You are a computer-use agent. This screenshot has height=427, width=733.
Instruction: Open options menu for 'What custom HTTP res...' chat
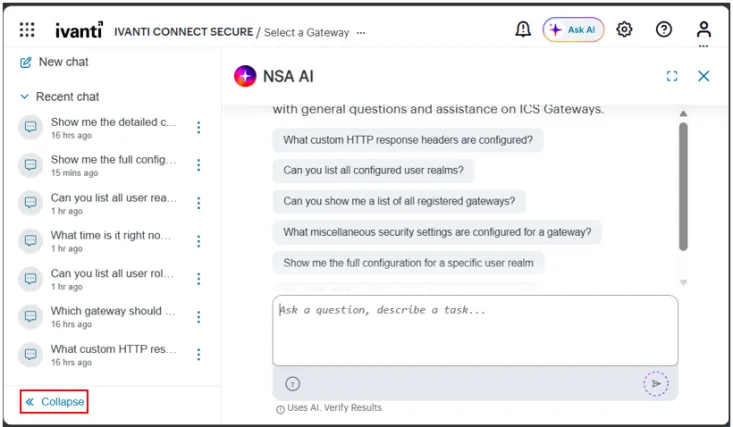coord(199,355)
